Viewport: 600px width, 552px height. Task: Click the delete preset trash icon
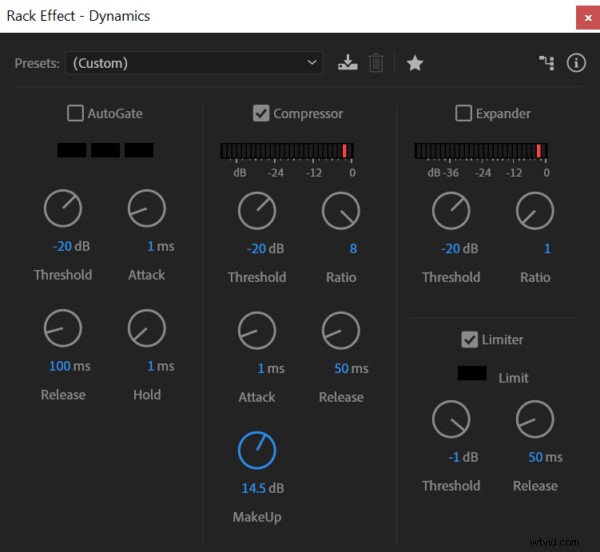pyautogui.click(x=376, y=63)
